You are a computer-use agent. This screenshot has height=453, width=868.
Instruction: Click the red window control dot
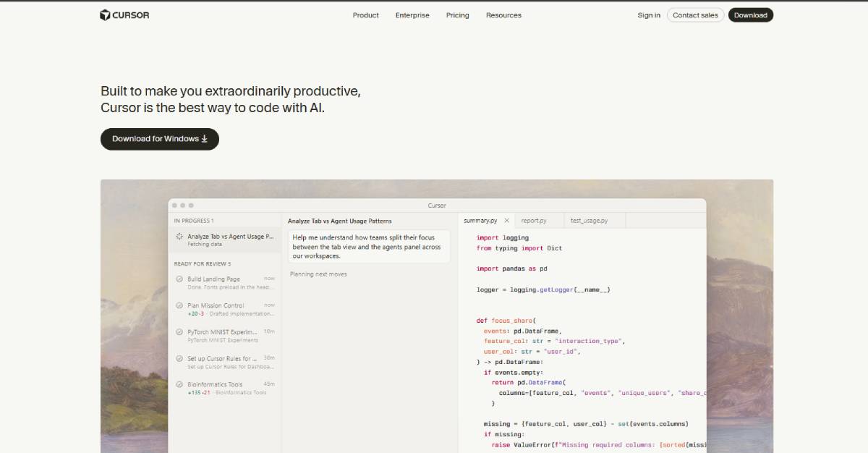click(x=175, y=206)
